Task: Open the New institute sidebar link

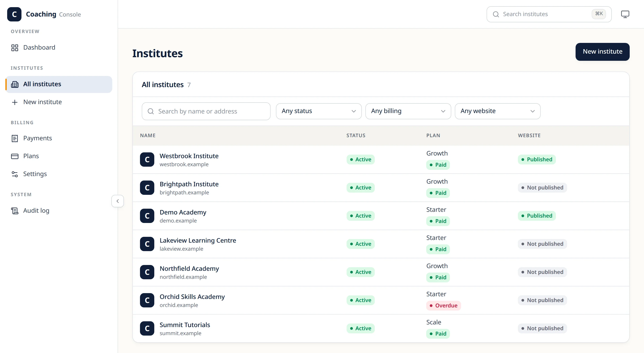Action: coord(59,102)
